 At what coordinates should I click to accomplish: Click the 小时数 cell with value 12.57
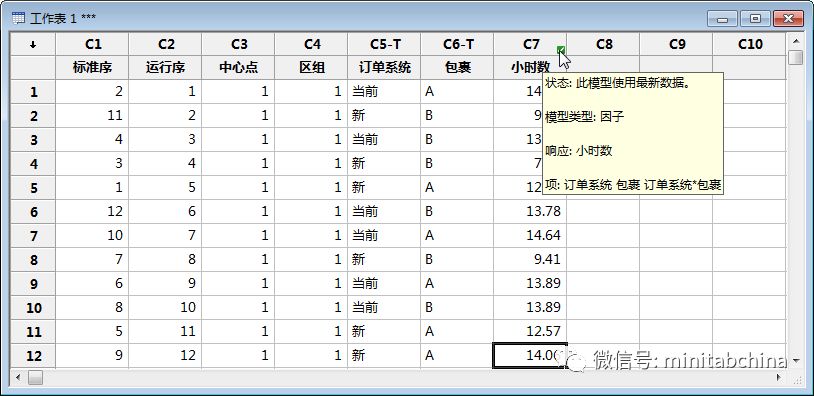pos(531,331)
